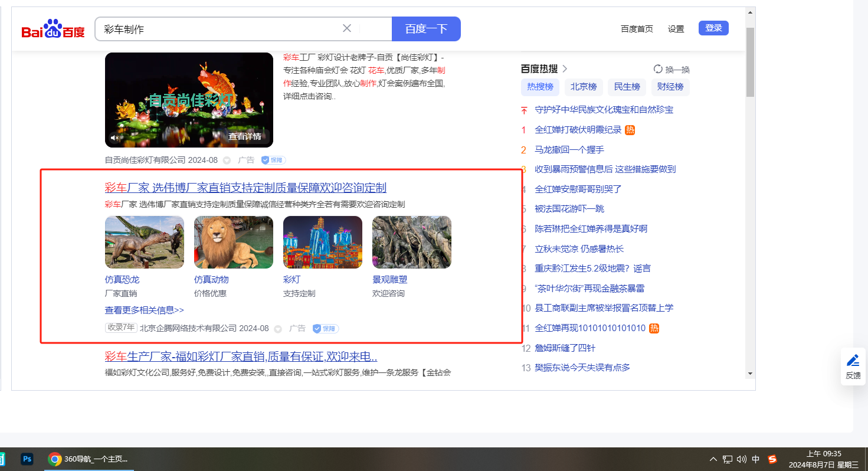This screenshot has width=868, height=471.
Task: Click the page's vertical scrollbar thumb
Action: (x=750, y=62)
